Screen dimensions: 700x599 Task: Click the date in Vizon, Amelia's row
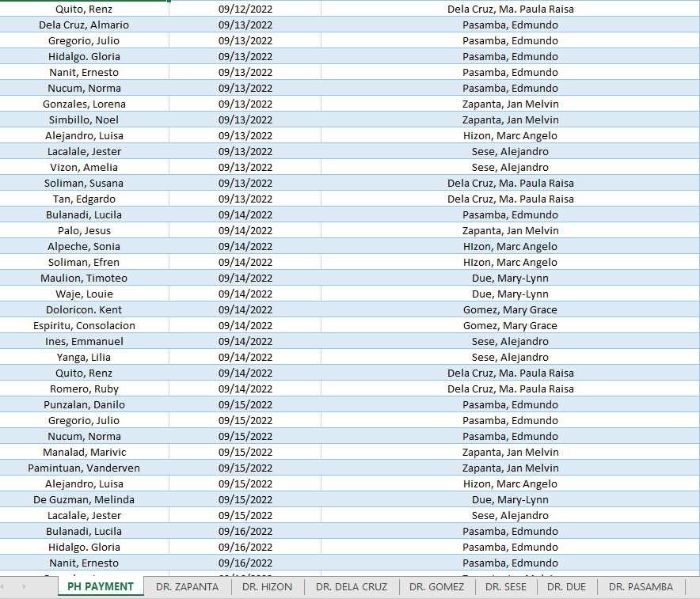pos(245,167)
